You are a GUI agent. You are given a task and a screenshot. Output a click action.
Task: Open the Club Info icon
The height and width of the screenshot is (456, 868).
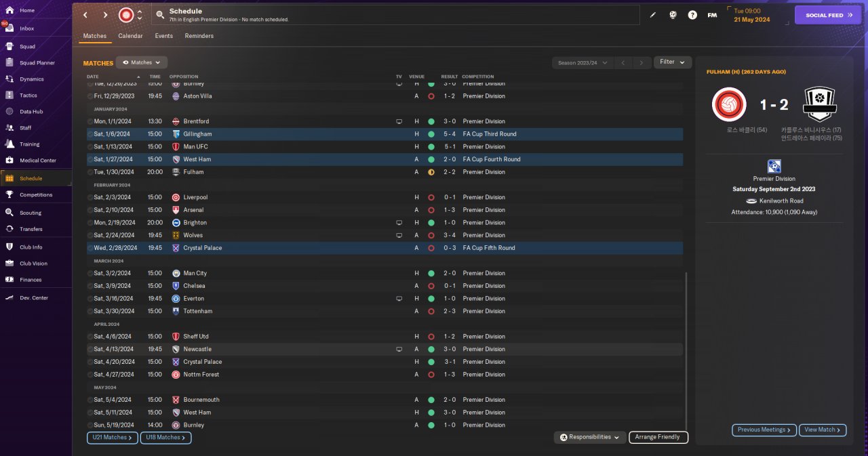9,247
